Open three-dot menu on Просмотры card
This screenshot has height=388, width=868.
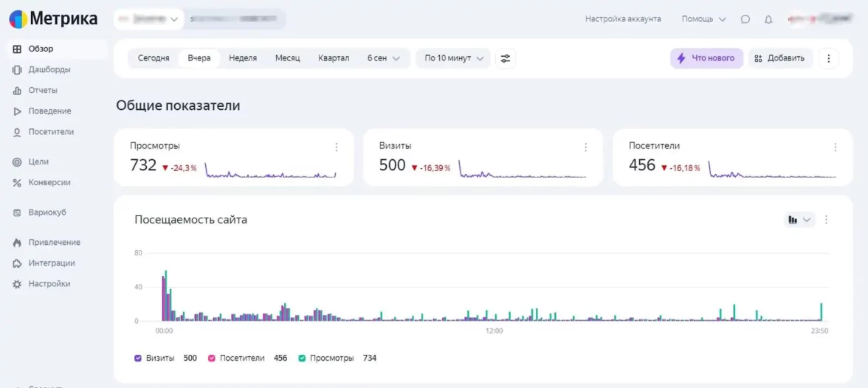[337, 148]
